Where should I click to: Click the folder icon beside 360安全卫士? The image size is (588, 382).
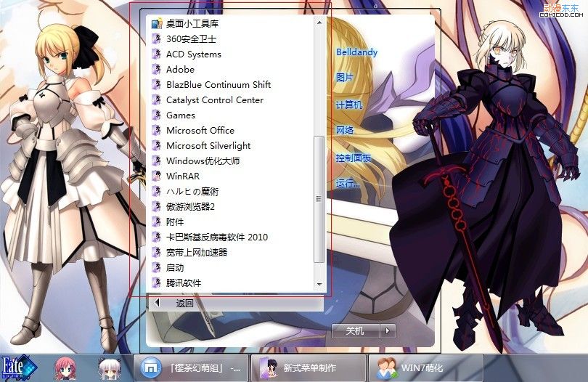[x=156, y=38]
